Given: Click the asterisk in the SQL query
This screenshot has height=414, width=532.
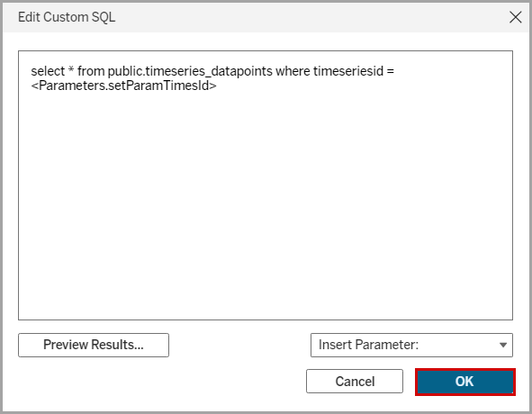Looking at the screenshot, I should (x=71, y=69).
